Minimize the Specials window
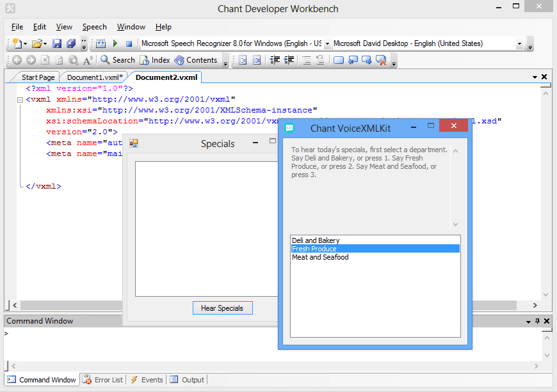Image resolution: width=557 pixels, height=392 pixels. point(255,143)
